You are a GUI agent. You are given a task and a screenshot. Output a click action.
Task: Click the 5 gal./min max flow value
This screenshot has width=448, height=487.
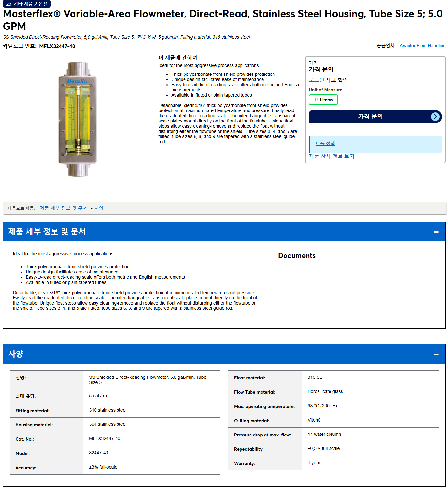click(x=99, y=396)
